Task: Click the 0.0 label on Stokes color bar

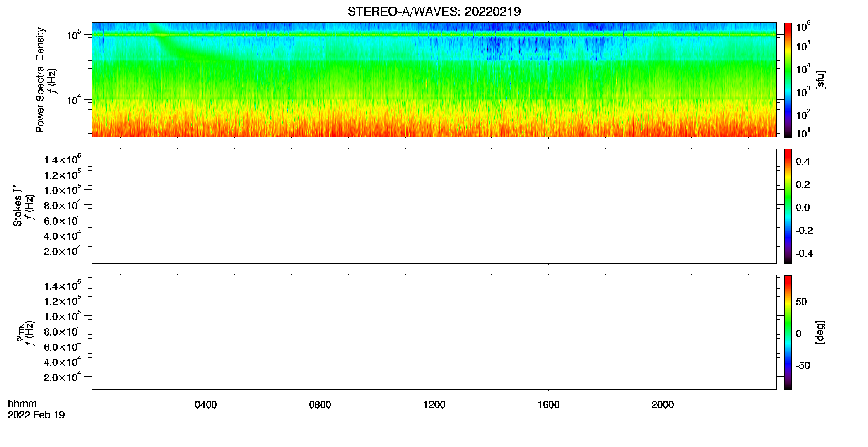Action: (x=803, y=208)
